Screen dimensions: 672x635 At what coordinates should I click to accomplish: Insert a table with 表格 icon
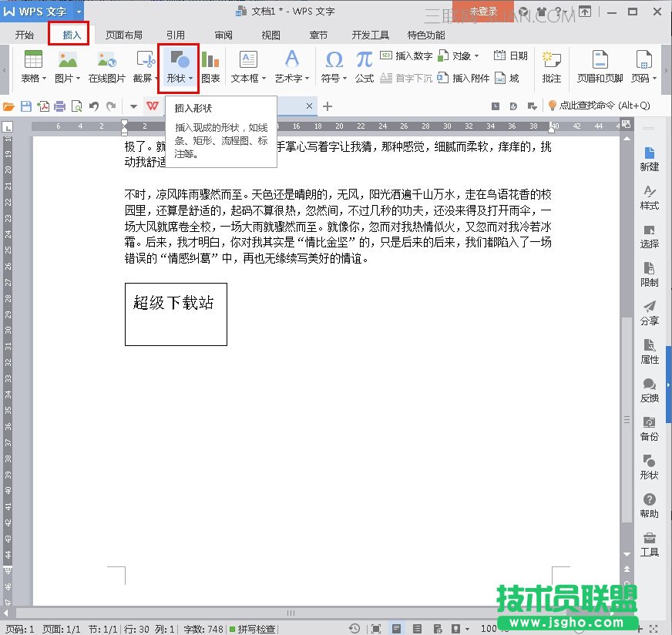coord(33,60)
